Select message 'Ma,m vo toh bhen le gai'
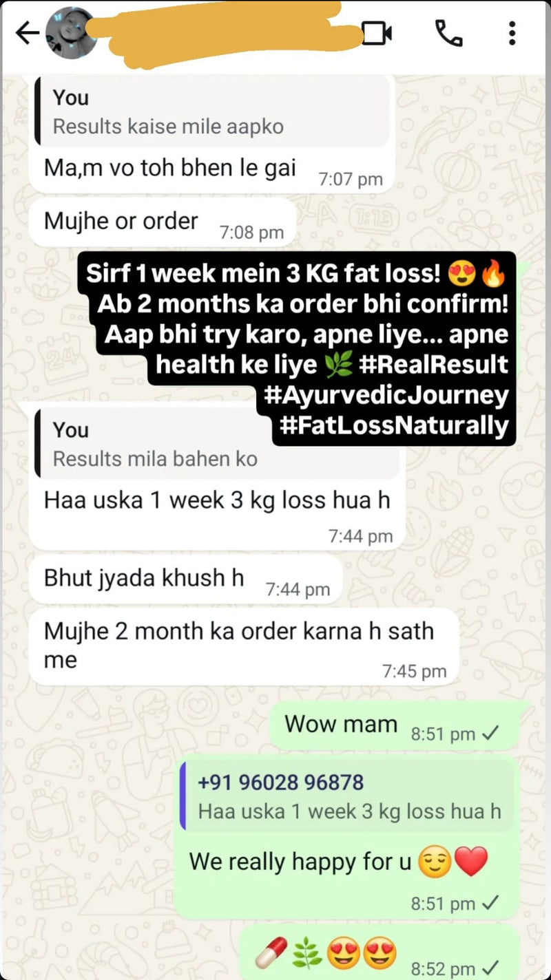 coord(170,167)
